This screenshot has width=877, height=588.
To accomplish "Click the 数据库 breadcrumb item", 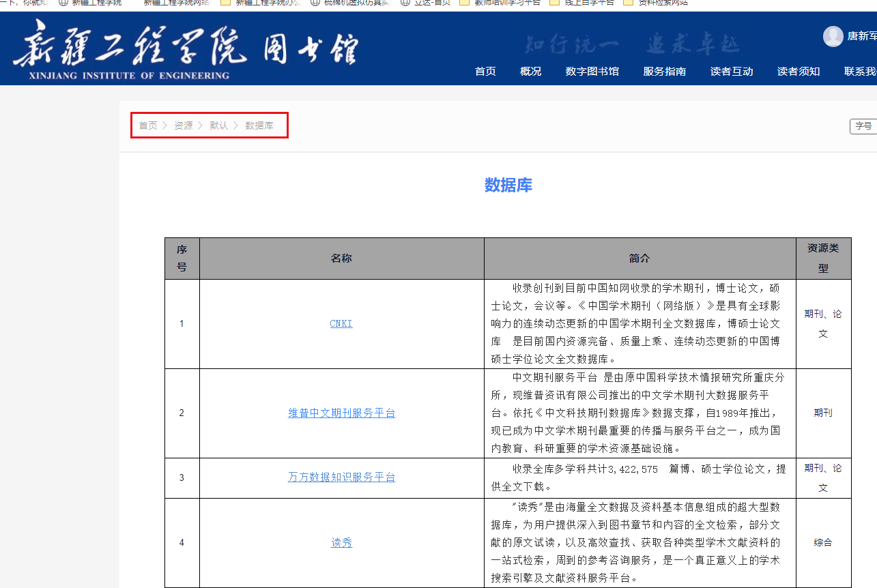I will click(x=259, y=126).
